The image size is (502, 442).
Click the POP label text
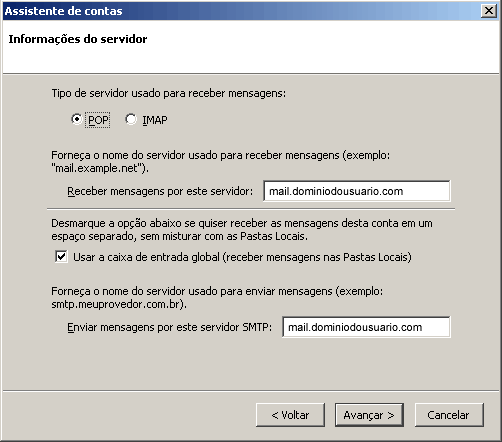click(98, 120)
